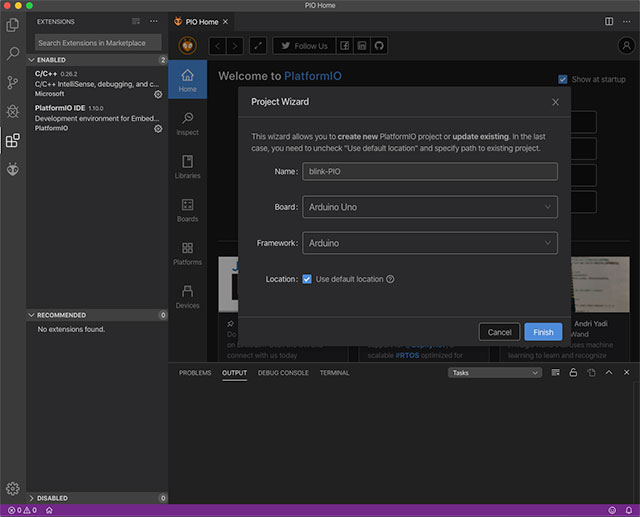
Task: Open Source Control in activity bar
Action: coord(13,82)
